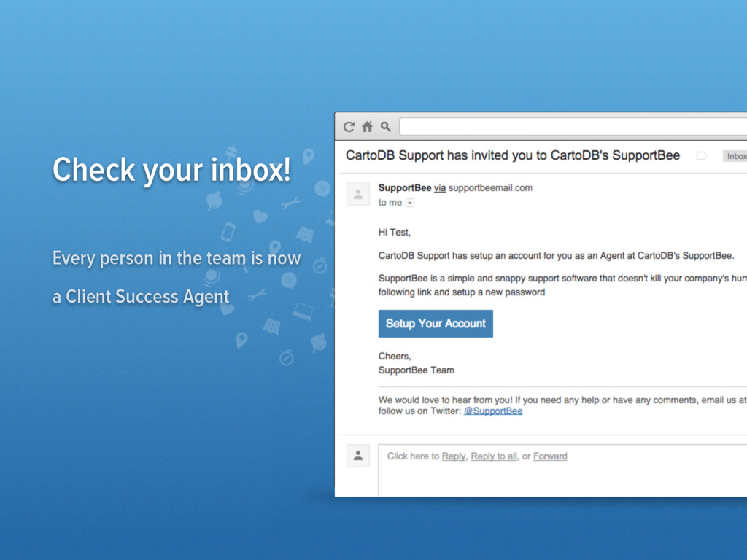Click into the browser address bar

tap(573, 127)
